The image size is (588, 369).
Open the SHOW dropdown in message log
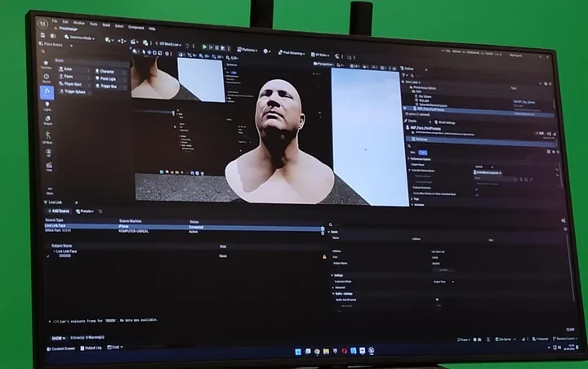[x=59, y=338]
